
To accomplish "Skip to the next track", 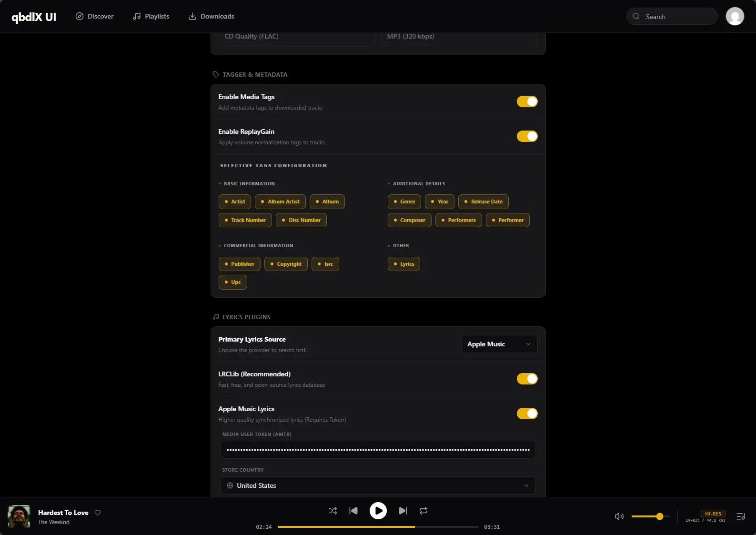I will 403,511.
